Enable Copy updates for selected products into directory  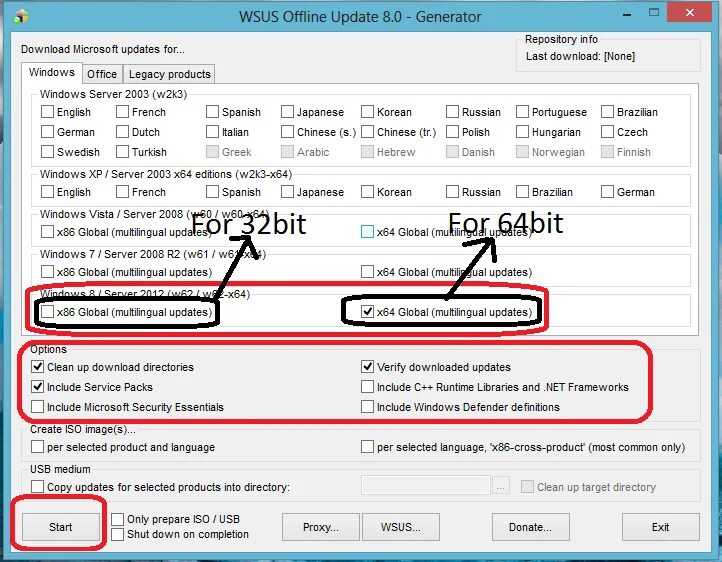(38, 487)
